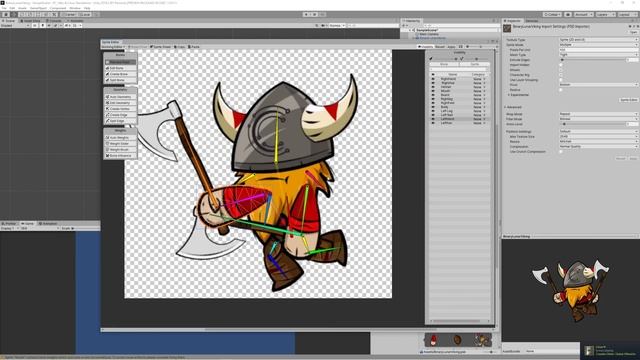Toggle visibility of Body sprite
The height and width of the screenshot is (360, 640).
(433, 107)
